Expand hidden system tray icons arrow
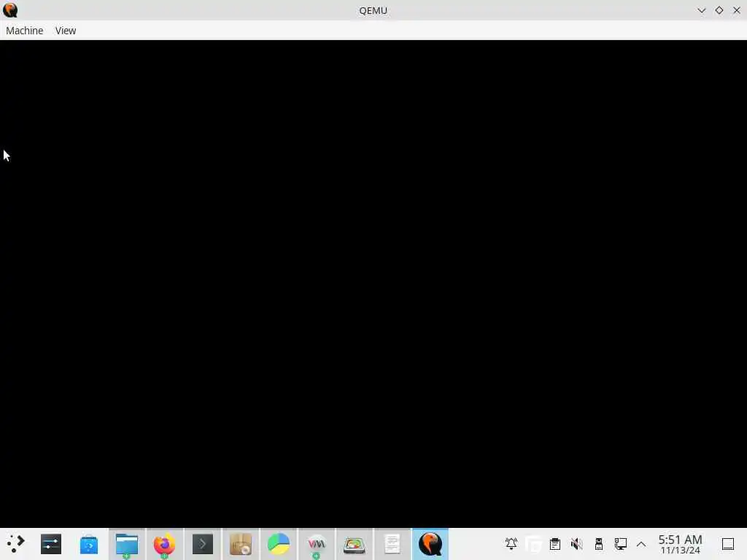This screenshot has width=747, height=560. click(641, 544)
